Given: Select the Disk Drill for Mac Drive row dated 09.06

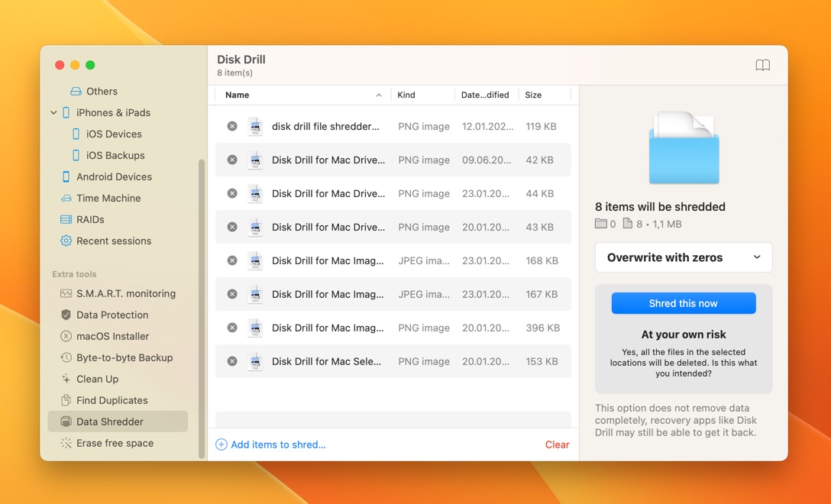Looking at the screenshot, I should pos(393,160).
